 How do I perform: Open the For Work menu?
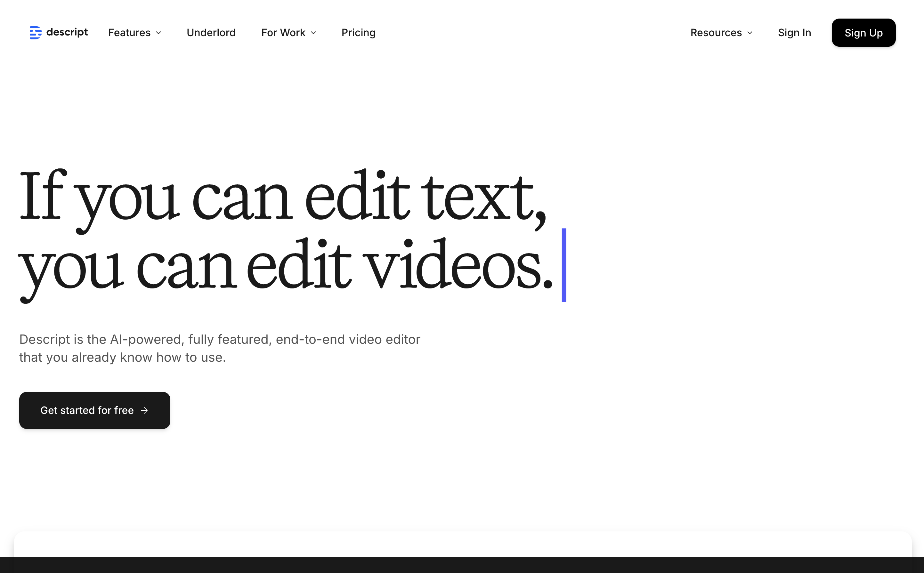click(288, 33)
